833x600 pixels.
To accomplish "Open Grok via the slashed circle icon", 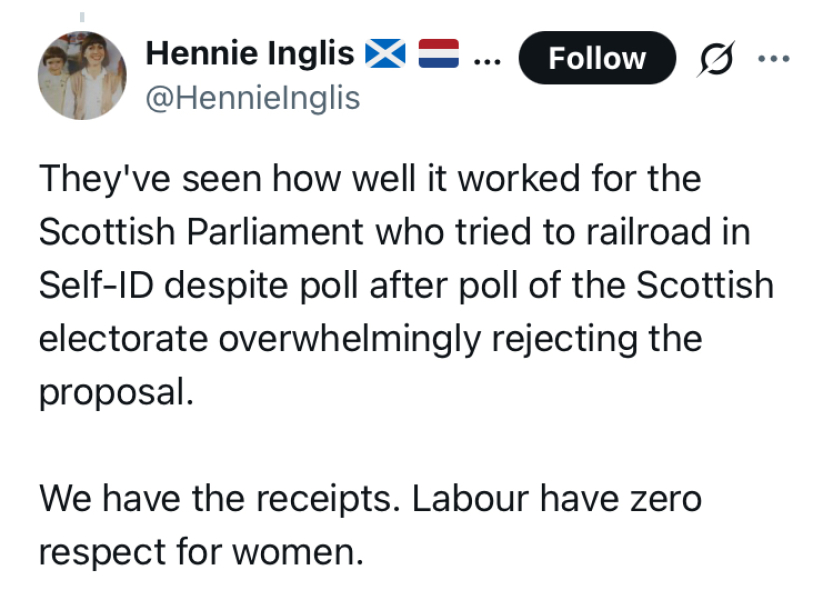I will [719, 59].
